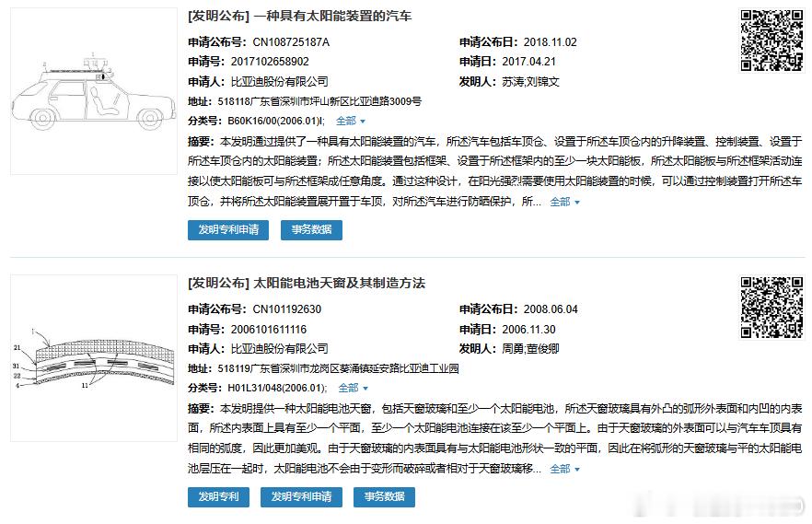Screen dimensions: 812x524
Task: Select publication date 2008.06.04
Action: (551, 309)
